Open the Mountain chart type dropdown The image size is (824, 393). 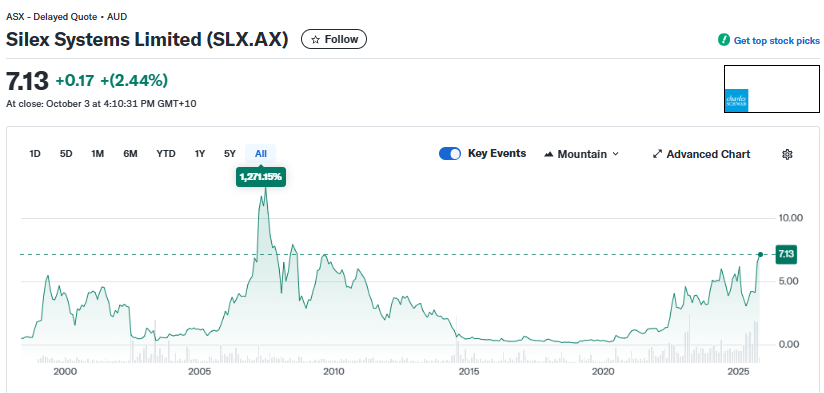click(582, 154)
